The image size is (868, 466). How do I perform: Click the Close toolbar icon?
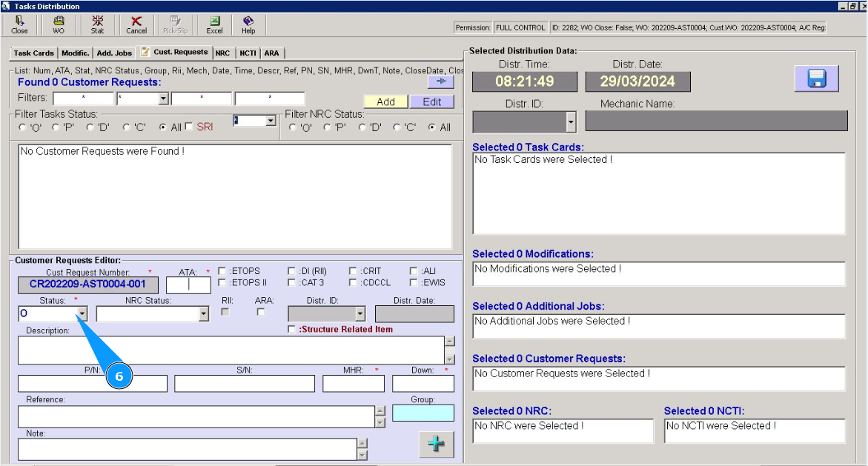click(x=19, y=25)
